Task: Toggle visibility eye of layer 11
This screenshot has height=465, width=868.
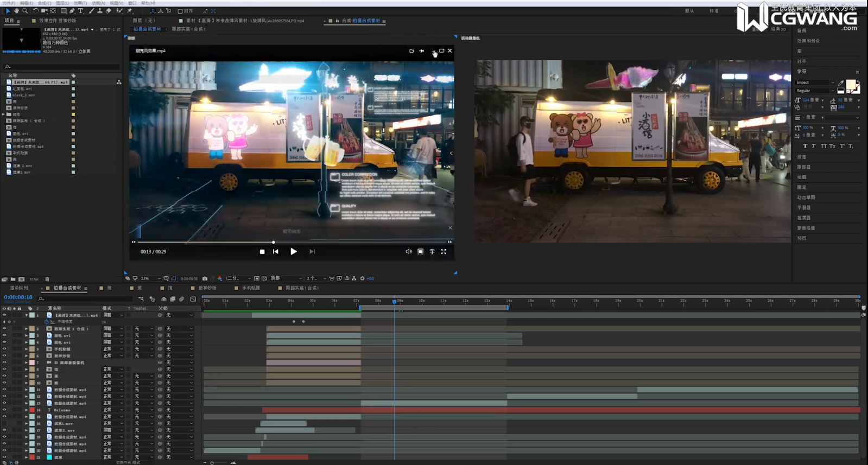Action: tap(4, 390)
